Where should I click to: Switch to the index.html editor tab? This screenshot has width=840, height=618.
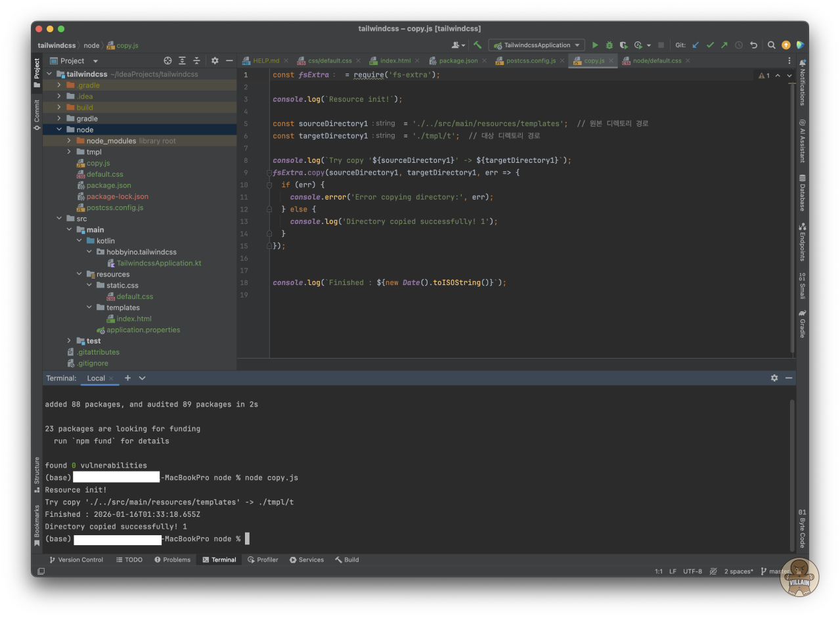coord(395,60)
